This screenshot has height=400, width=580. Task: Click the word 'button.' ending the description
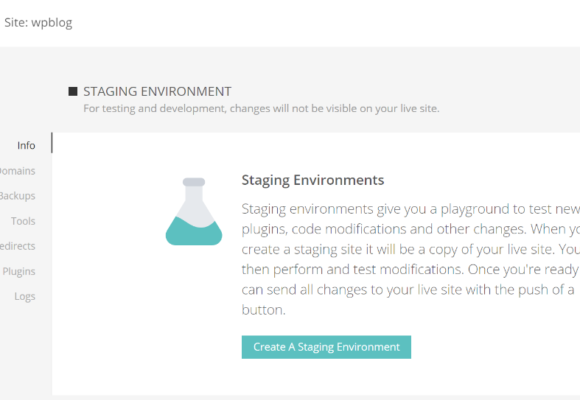(x=263, y=310)
